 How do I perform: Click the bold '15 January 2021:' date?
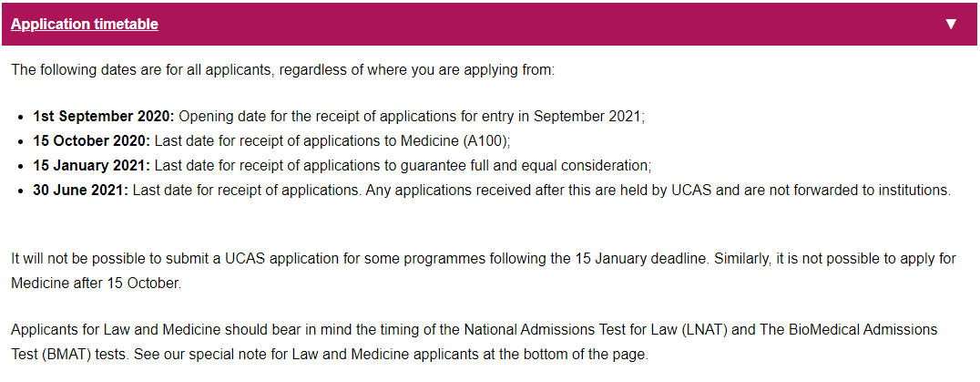click(92, 166)
